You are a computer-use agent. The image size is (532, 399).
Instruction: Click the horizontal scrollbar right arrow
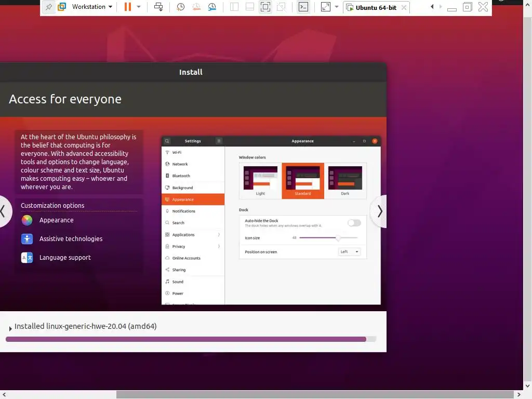519,395
